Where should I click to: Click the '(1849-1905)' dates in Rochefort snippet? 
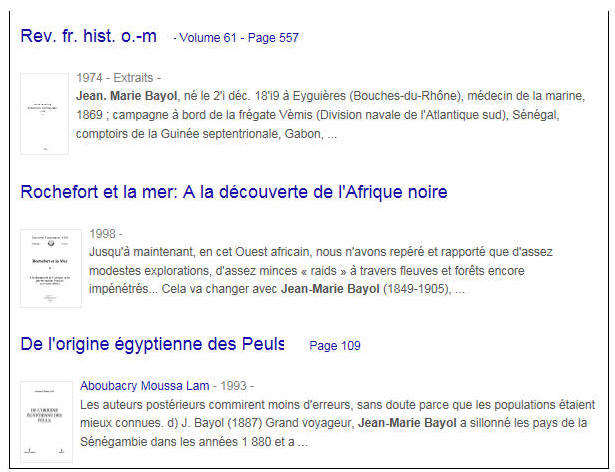point(416,289)
